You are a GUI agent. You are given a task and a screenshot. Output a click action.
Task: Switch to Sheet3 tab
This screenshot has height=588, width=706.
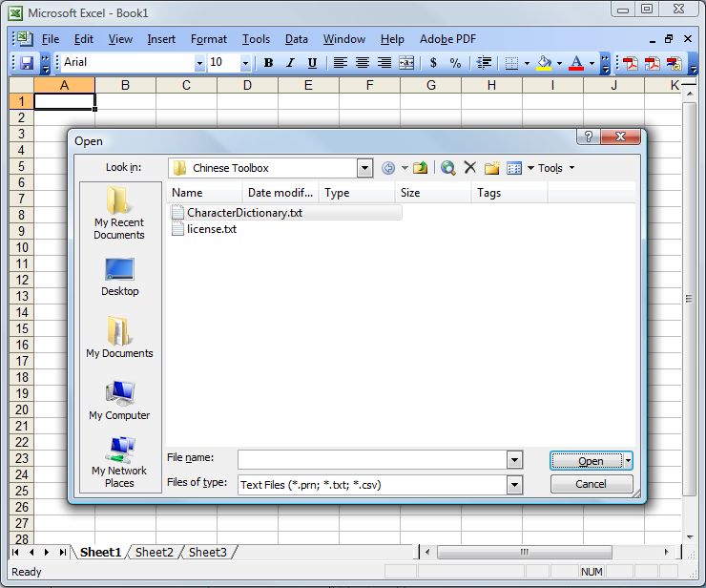[208, 553]
